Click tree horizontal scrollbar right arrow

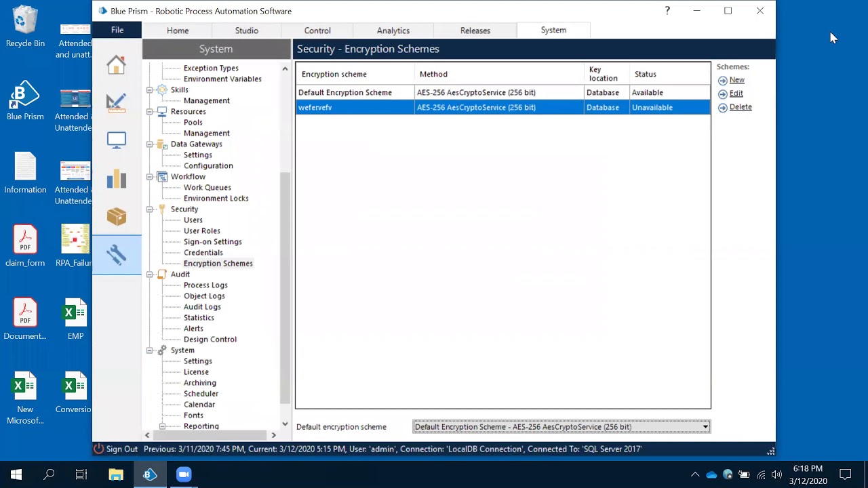[x=273, y=435]
